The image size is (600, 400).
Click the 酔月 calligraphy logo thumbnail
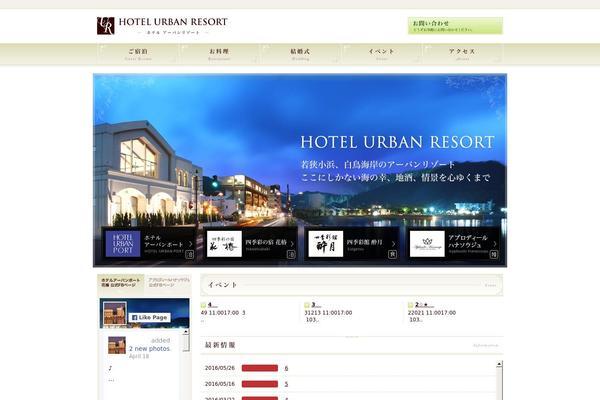point(326,244)
